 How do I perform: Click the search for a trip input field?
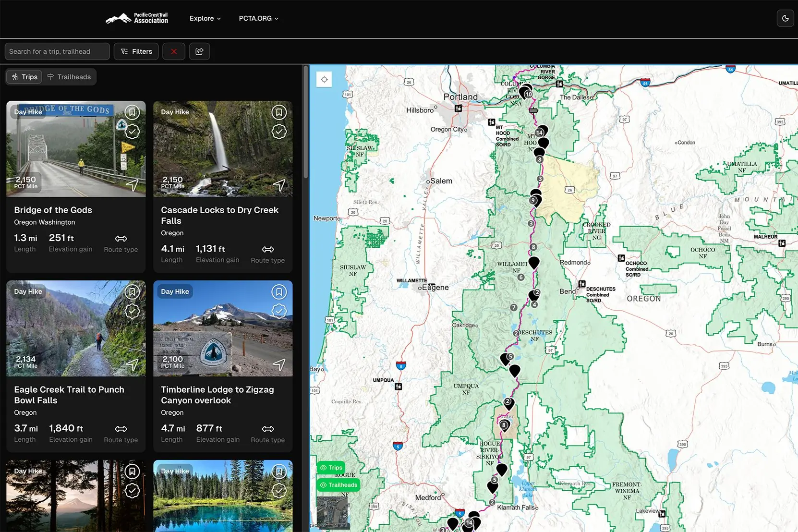pyautogui.click(x=57, y=51)
